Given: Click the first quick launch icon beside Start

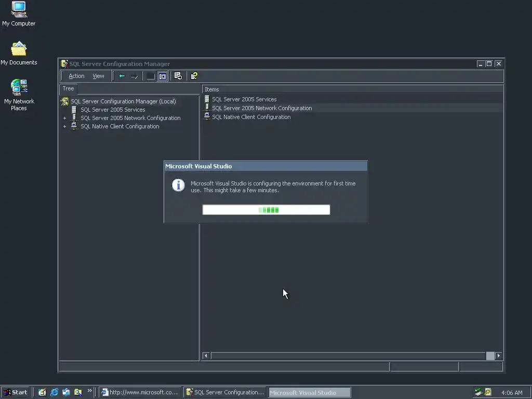Looking at the screenshot, I should [x=42, y=392].
